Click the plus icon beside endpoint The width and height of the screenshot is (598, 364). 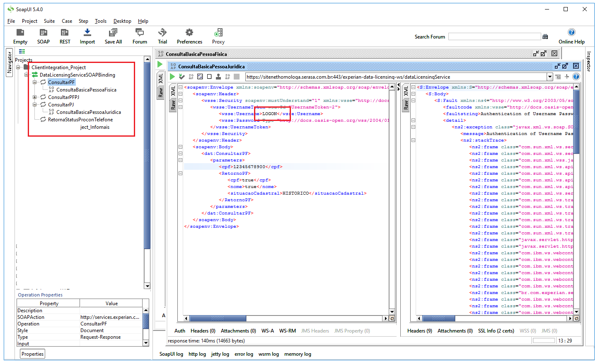tap(567, 77)
